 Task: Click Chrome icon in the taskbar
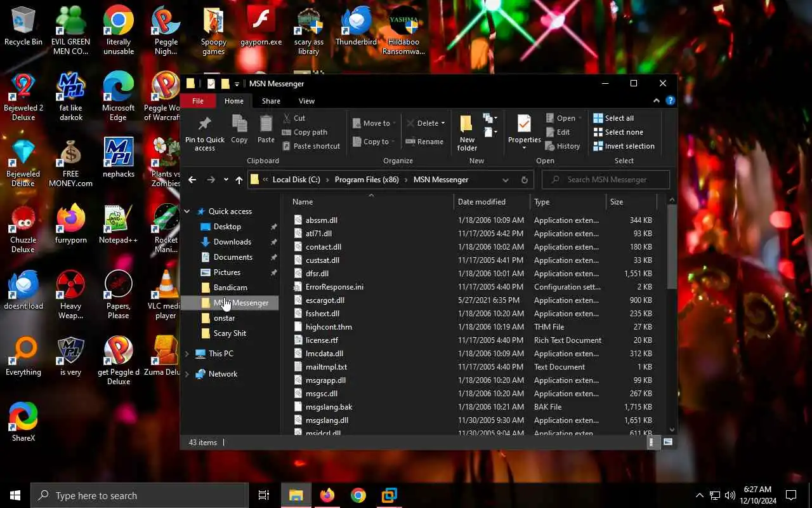[x=358, y=495]
